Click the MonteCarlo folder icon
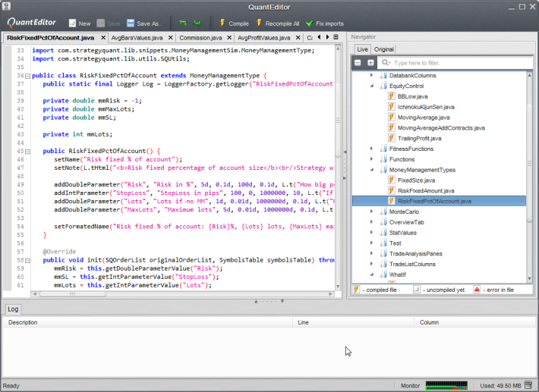 (x=383, y=212)
